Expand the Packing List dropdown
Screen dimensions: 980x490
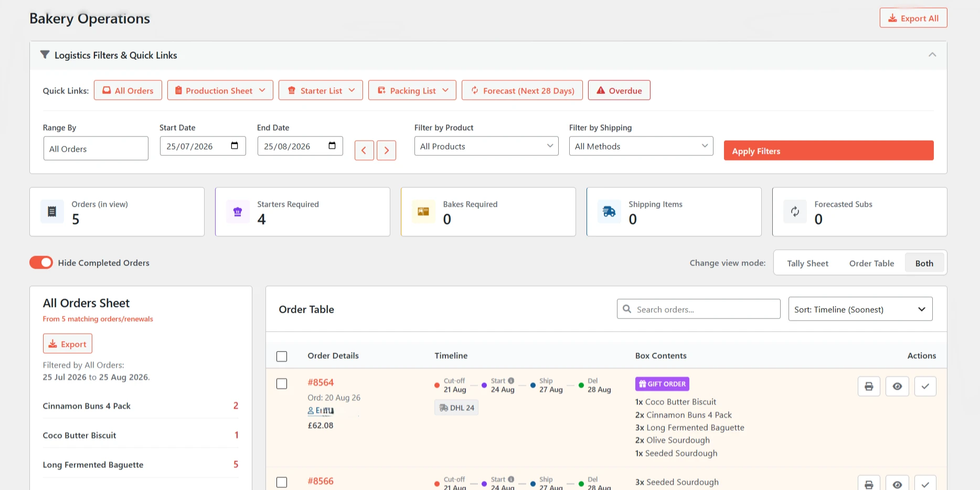click(x=412, y=90)
